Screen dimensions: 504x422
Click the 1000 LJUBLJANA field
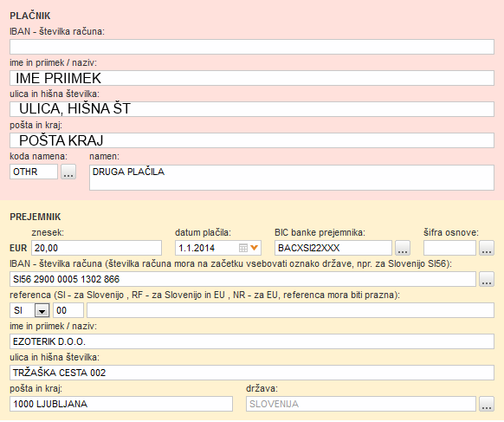[x=121, y=404]
